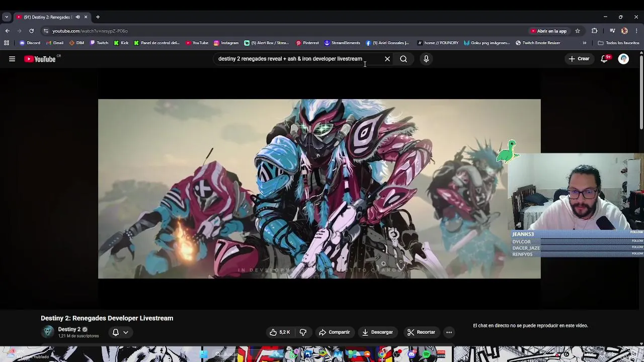Viewport: 644px width, 362px height.
Task: Open the Kick bookmark
Action: tap(121, 43)
